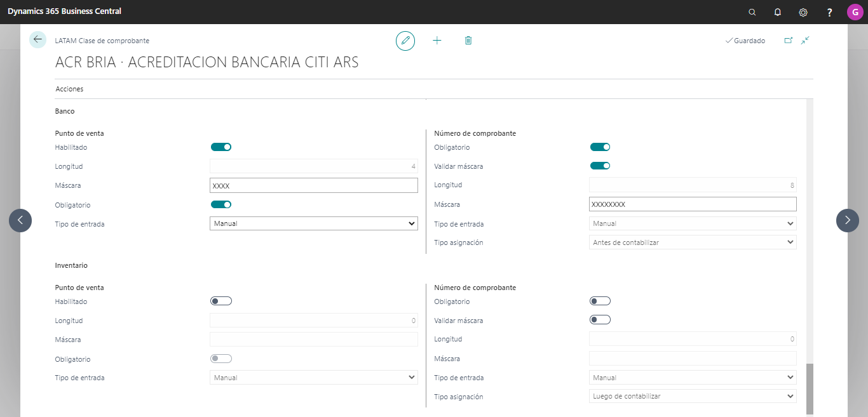868x417 pixels.
Task: Open the settings gear
Action: click(803, 12)
